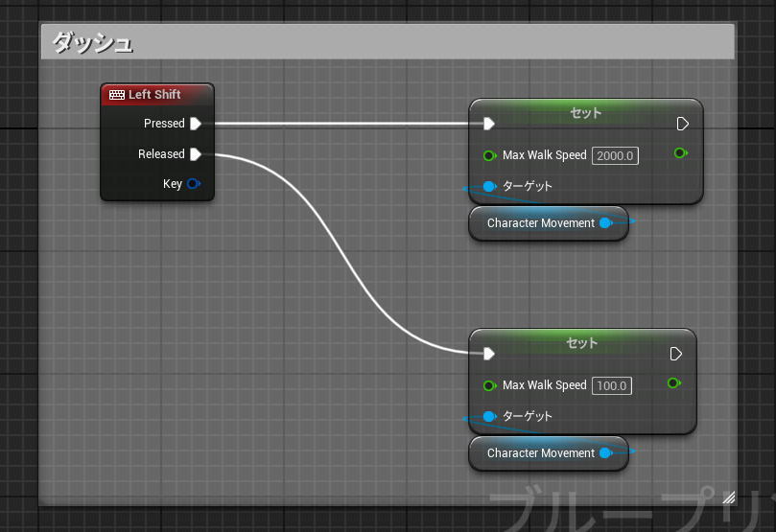Image resolution: width=776 pixels, height=532 pixels.
Task: Click green output pin on the 100.0 Set node
Action: coord(673,382)
